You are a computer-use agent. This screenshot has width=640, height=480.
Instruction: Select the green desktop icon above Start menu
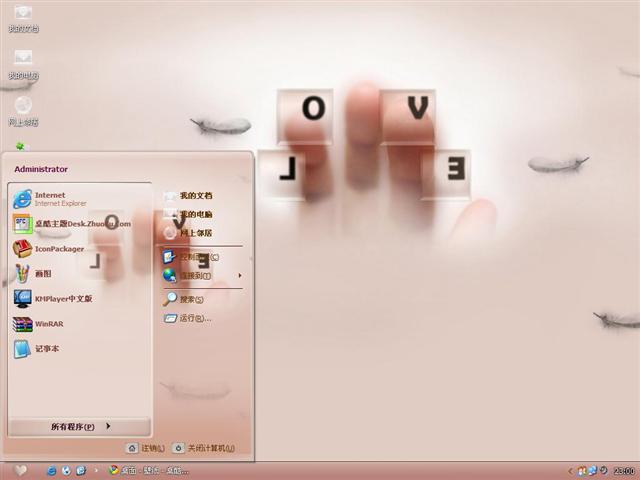20,145
